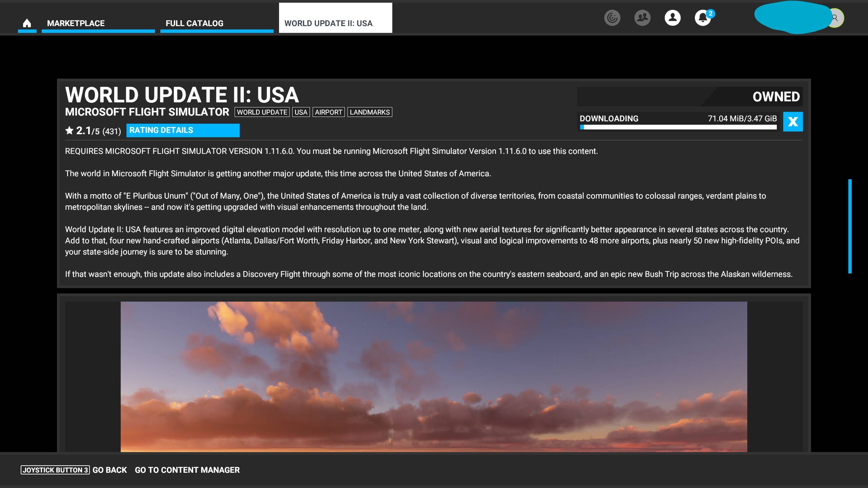This screenshot has width=868, height=488.
Task: Open the profile icon in header
Action: point(672,18)
